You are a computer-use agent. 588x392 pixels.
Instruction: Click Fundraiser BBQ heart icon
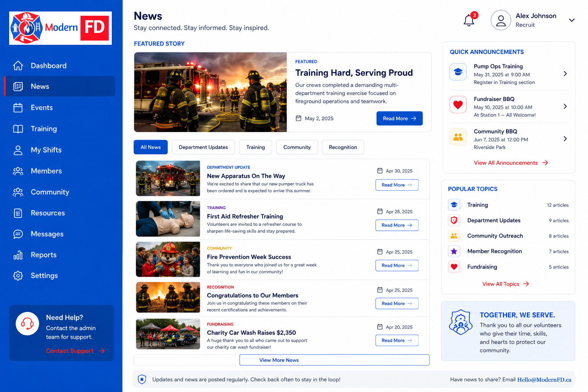(x=458, y=104)
